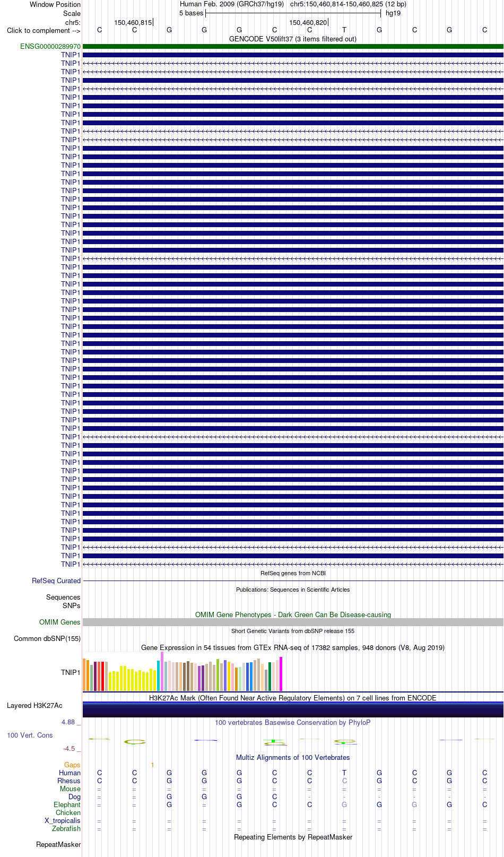Open 'Repeating Elements by RepeatMasker' title

(x=293, y=837)
